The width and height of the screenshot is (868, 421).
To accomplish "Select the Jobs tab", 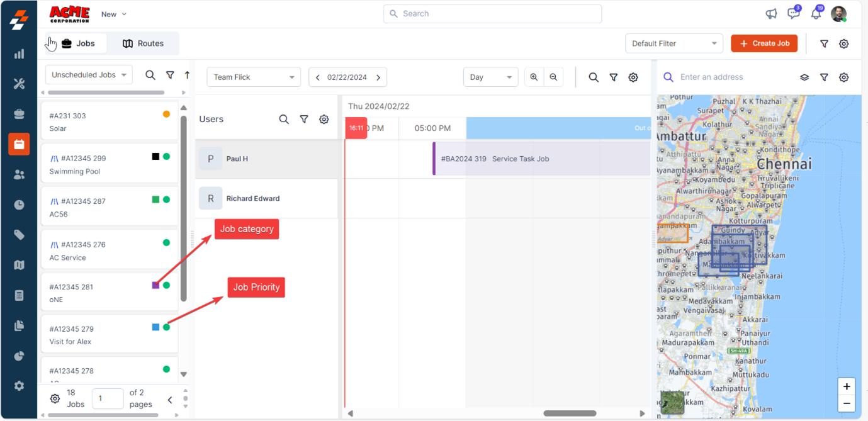I will 78,43.
